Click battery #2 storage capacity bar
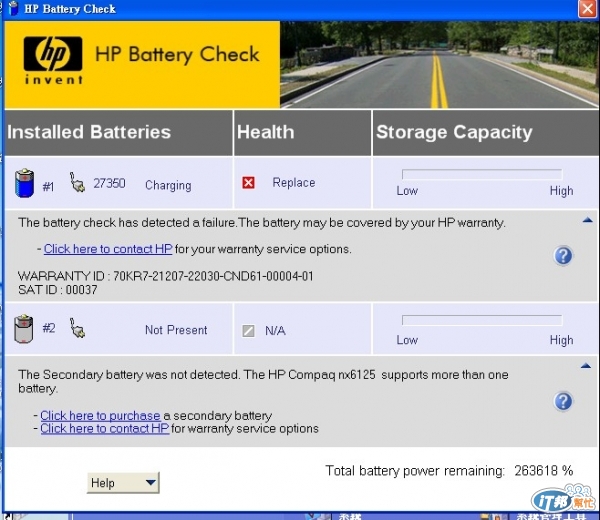The image size is (600, 520). pyautogui.click(x=482, y=320)
